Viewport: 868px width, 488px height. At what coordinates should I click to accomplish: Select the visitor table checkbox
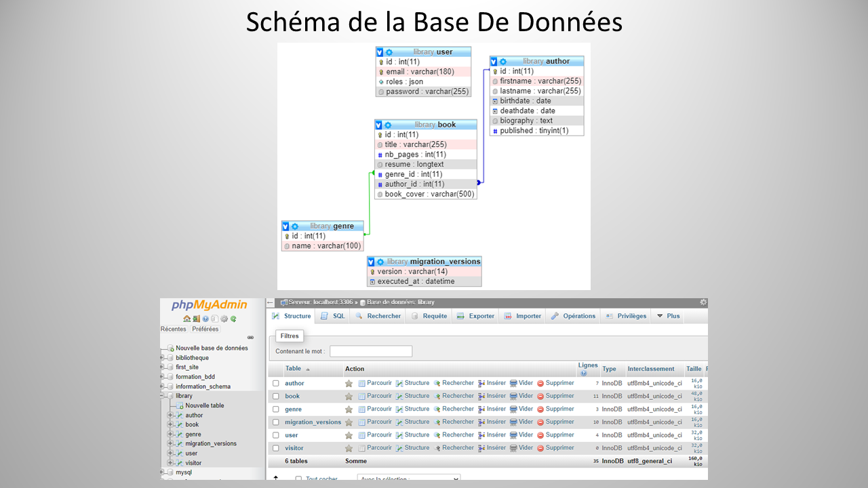276,448
